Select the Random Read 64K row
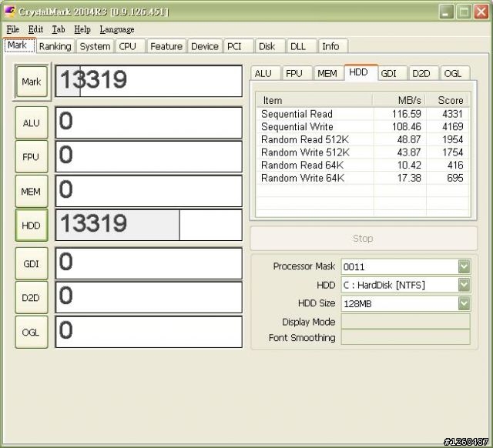 363,165
